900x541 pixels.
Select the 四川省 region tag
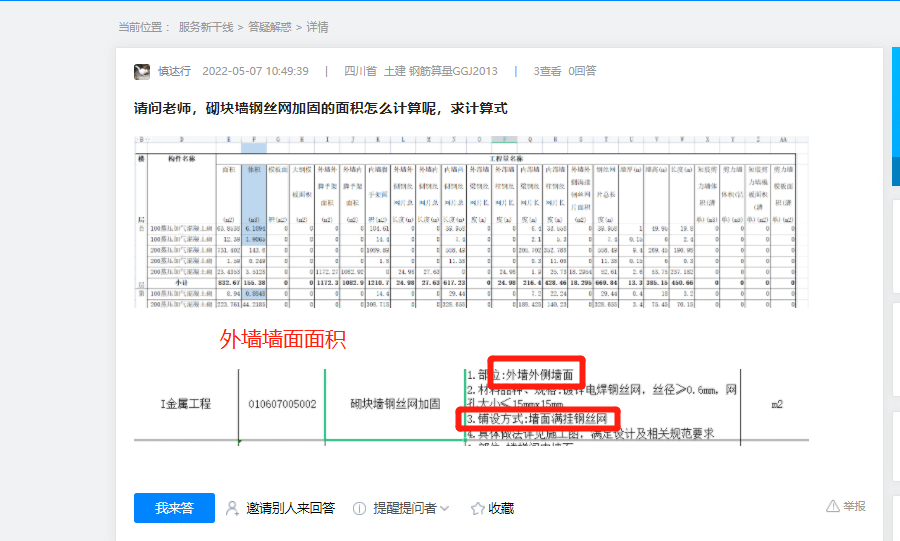[x=360, y=71]
